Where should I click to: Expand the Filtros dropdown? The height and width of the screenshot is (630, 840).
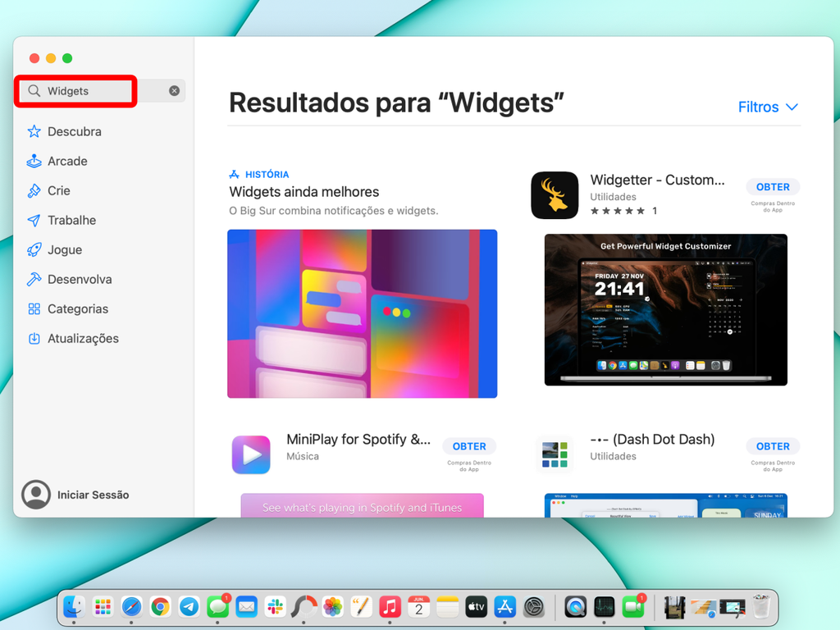pos(768,107)
